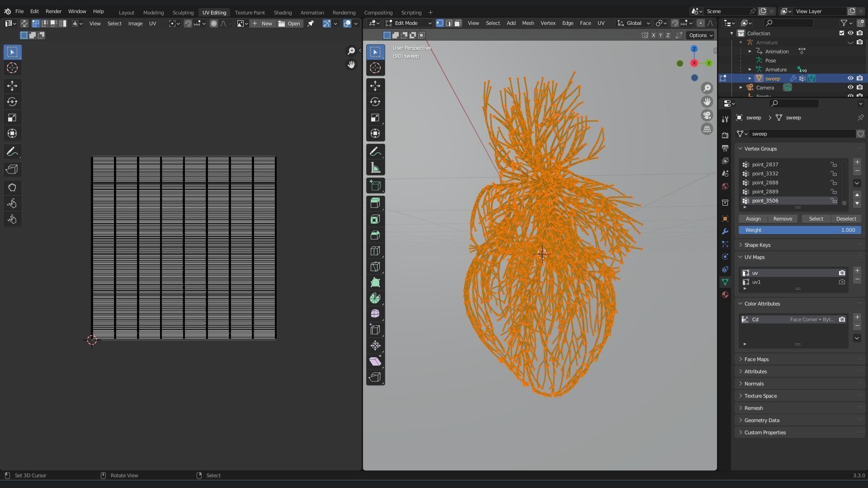Open the Edit Mode dropdown
The image size is (868, 488).
[408, 23]
